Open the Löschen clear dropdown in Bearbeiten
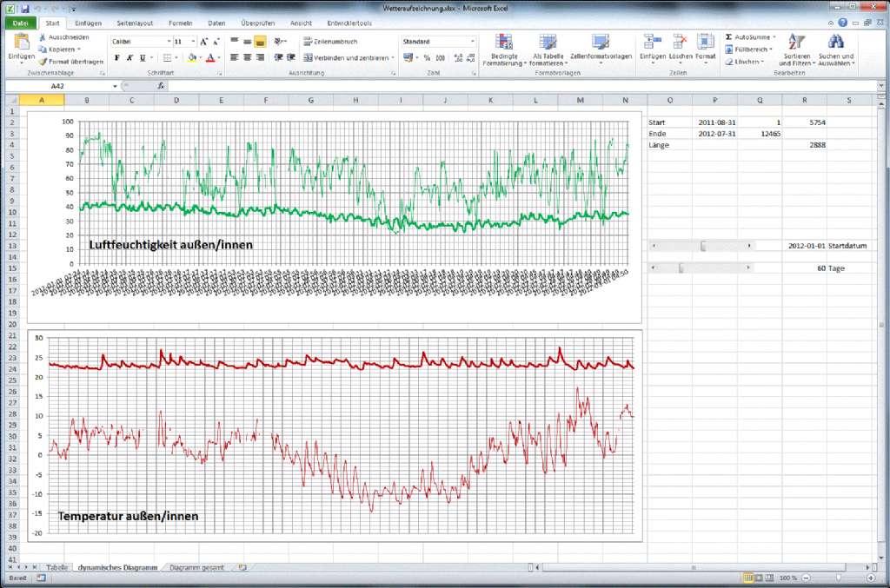This screenshot has width=890, height=588. pyautogui.click(x=744, y=62)
